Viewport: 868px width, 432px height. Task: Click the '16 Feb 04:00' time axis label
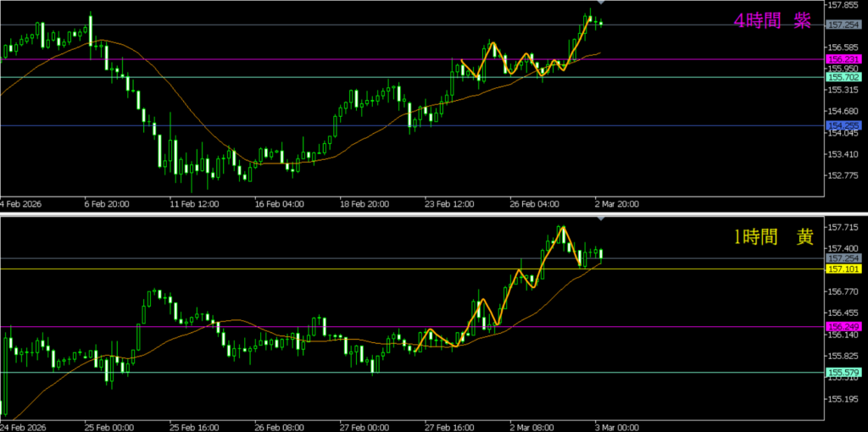279,204
